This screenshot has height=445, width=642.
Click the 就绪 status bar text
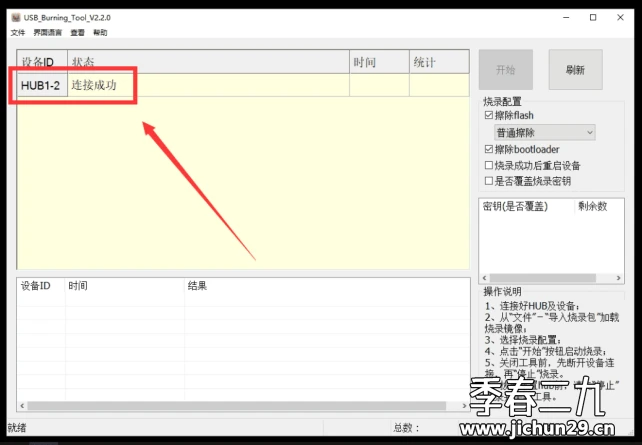pyautogui.click(x=17, y=428)
